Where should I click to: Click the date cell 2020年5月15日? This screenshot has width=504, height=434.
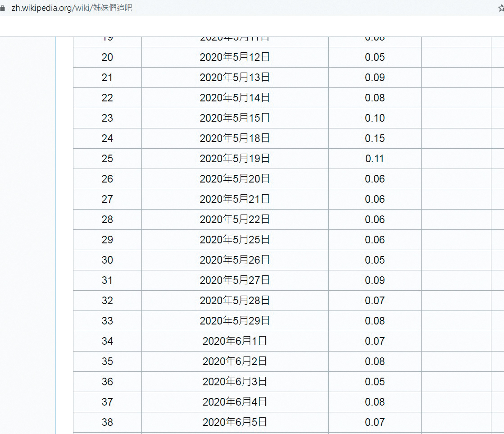tap(235, 118)
